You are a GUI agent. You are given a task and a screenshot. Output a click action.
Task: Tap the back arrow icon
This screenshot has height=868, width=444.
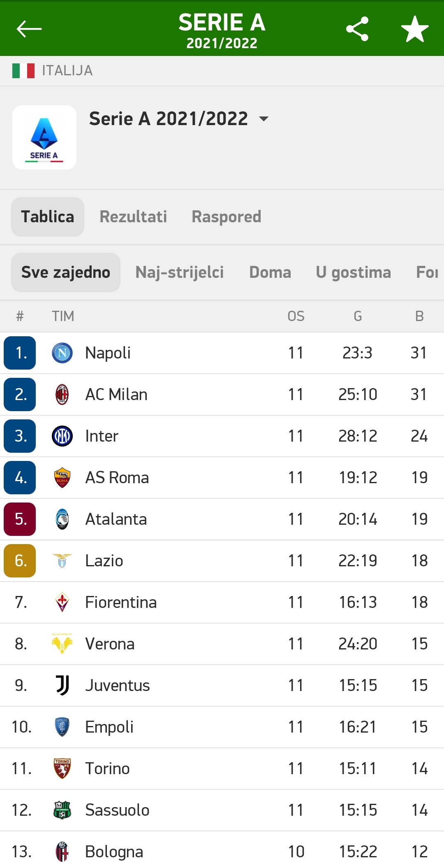pos(29,29)
